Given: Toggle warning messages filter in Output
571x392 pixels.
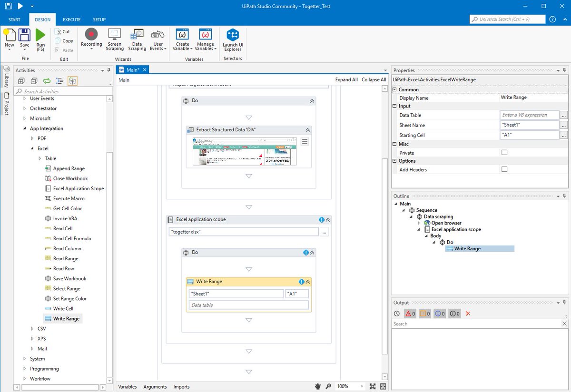Looking at the screenshot, I should [x=424, y=314].
